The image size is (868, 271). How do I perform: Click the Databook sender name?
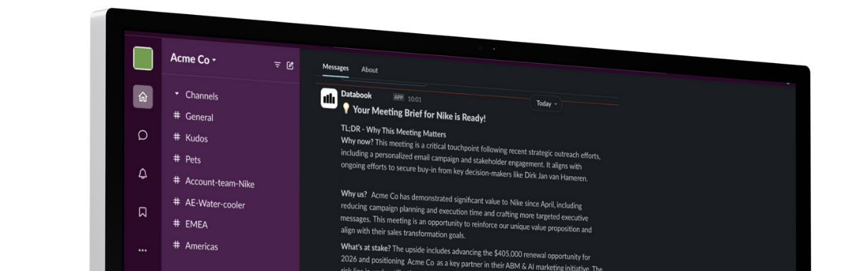pyautogui.click(x=356, y=96)
